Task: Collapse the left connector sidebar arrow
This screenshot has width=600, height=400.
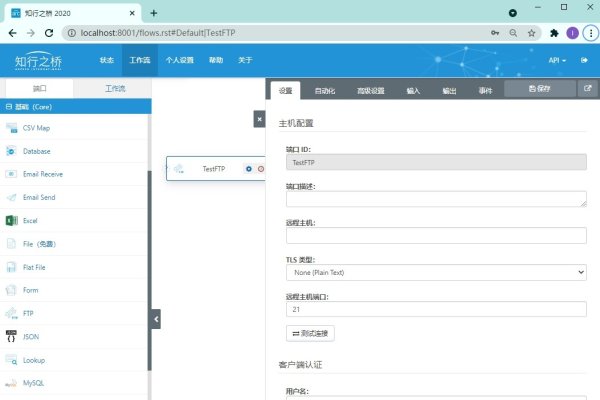Action: (x=156, y=319)
